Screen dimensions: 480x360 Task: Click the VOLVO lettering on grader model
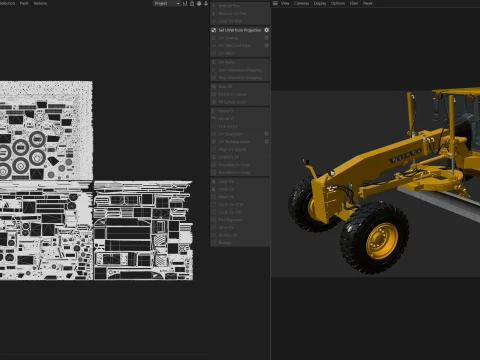[x=405, y=156]
